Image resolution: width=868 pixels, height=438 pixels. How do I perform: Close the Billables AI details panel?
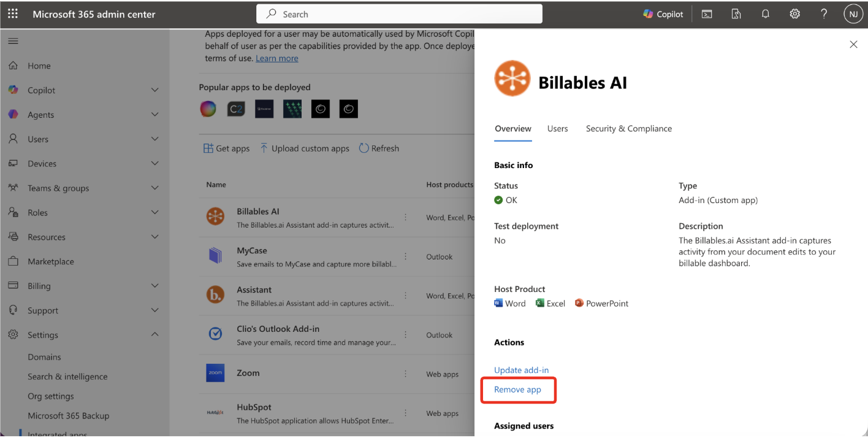click(853, 44)
